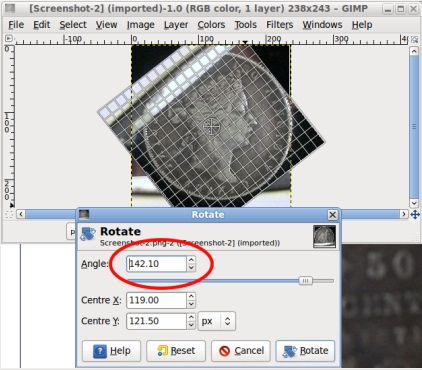Viewport: 422px width, 370px height.
Task: Open the Layer menu
Action: click(176, 25)
